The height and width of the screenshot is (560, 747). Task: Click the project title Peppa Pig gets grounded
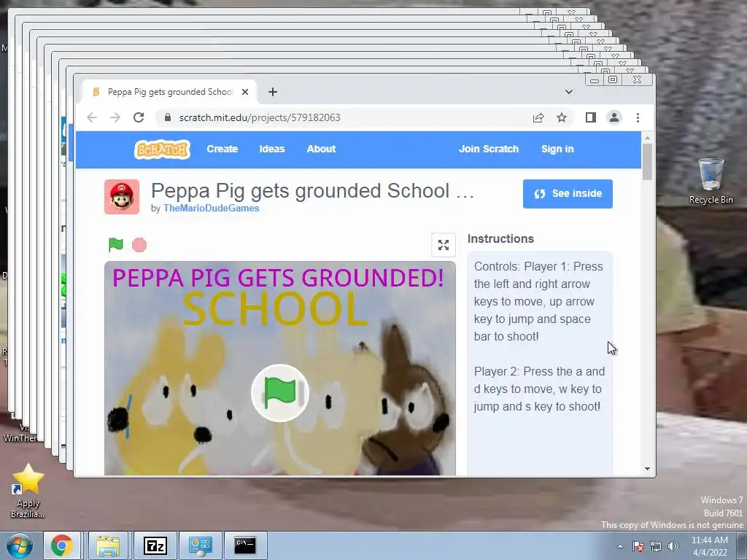tap(312, 190)
